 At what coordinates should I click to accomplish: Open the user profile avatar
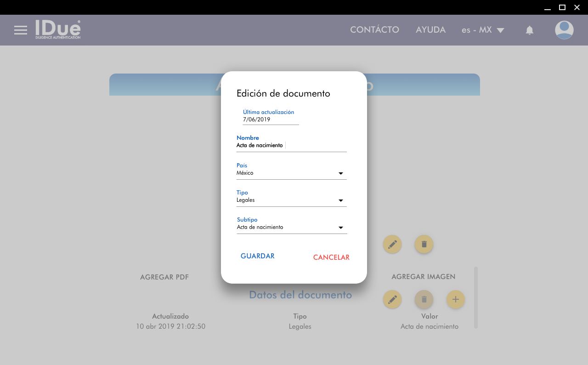coord(564,30)
